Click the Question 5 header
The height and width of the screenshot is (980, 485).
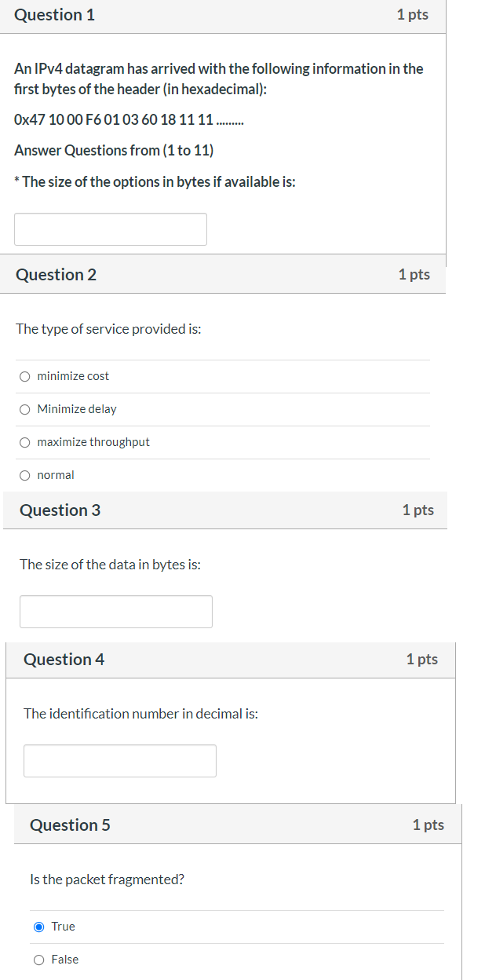[70, 825]
